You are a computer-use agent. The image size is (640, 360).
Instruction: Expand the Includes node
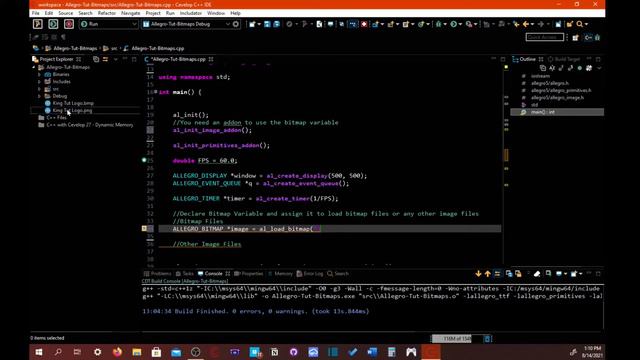[40, 82]
